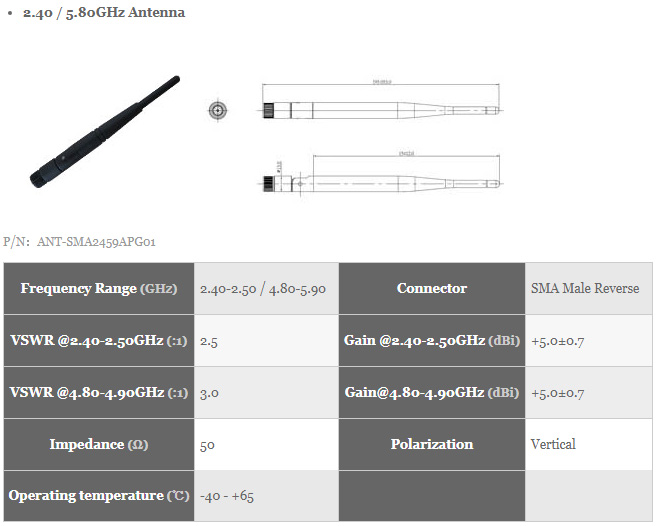Viewport: 660px width, 526px height.
Task: Click the circular connector end-view drawing
Action: (218, 111)
